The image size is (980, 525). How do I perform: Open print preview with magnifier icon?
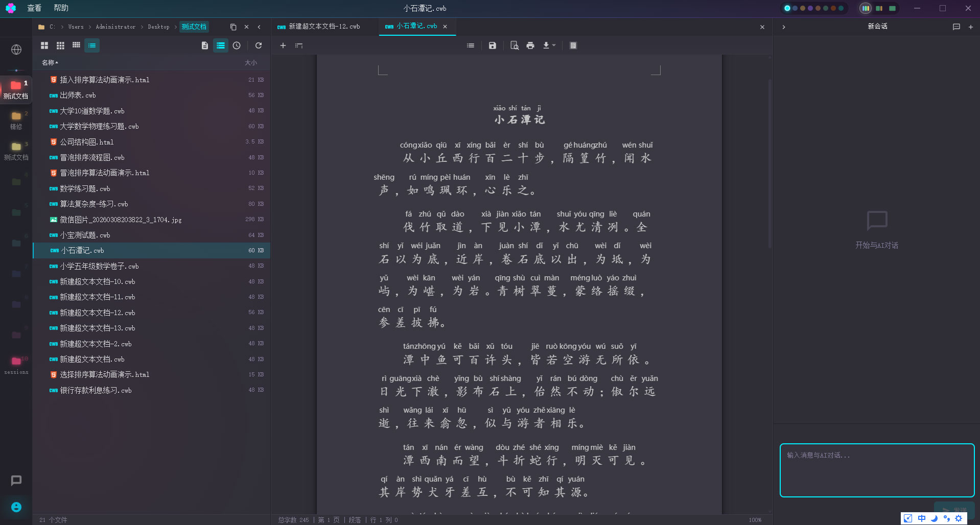515,45
